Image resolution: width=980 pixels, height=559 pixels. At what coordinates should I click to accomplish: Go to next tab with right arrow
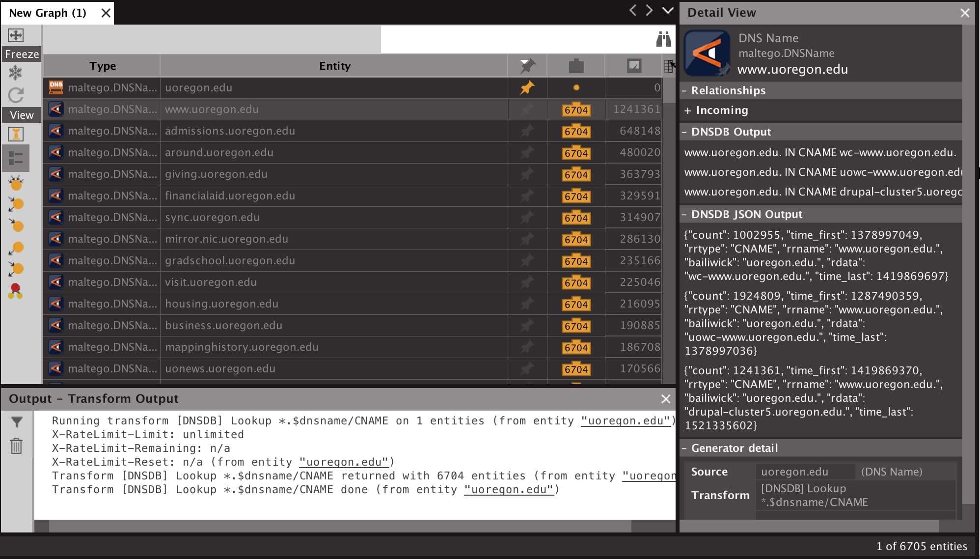tap(650, 10)
